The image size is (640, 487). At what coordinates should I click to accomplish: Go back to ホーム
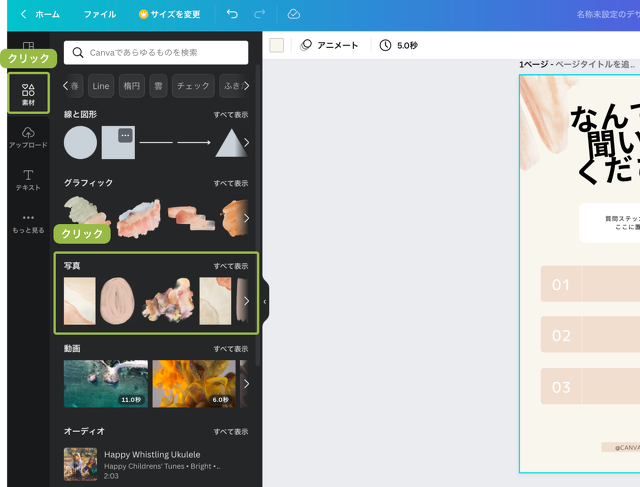pos(40,15)
